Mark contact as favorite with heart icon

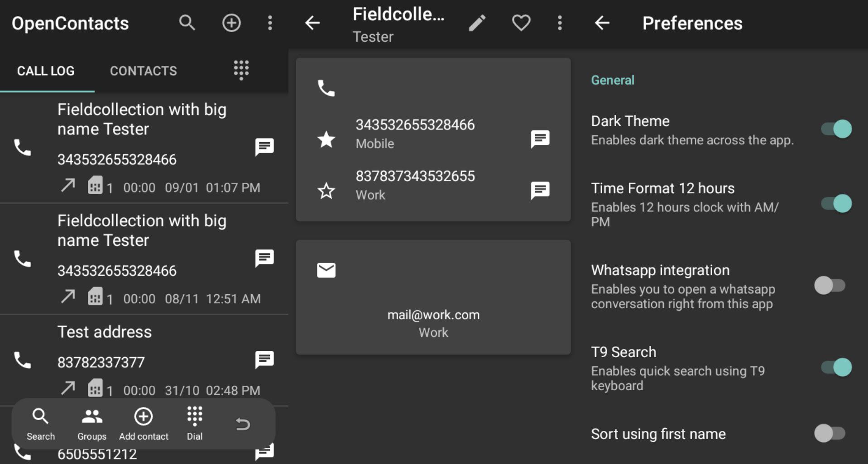[521, 23]
